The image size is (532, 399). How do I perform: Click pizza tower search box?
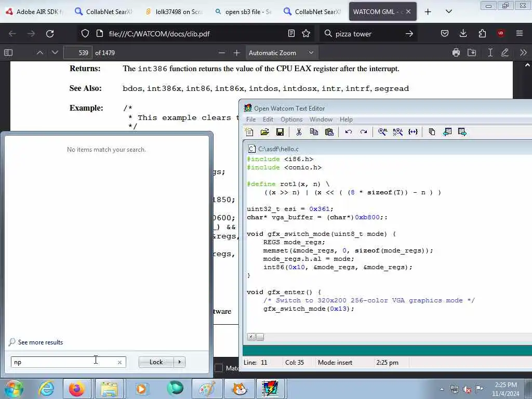coord(368,34)
